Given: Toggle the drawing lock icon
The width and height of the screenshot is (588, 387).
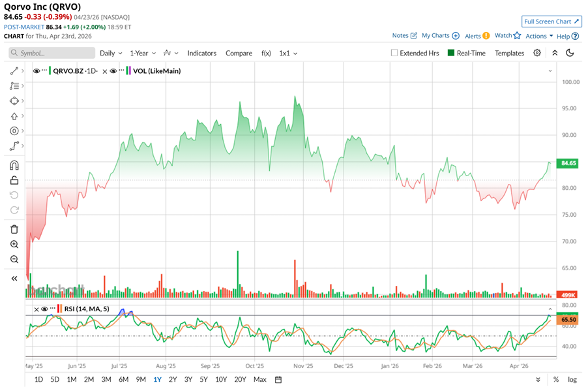Looking at the screenshot, I should [x=14, y=181].
